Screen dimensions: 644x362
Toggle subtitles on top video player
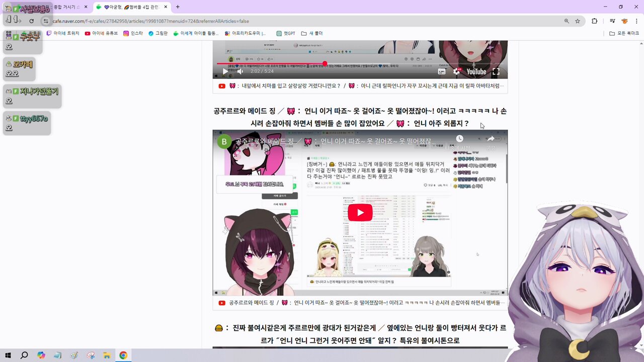(x=442, y=71)
